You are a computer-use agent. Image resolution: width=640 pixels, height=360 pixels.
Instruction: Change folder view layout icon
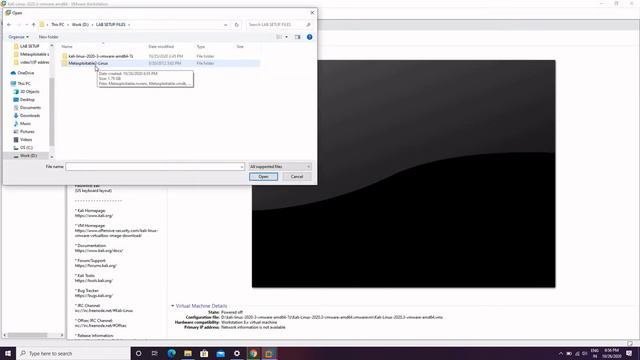(279, 37)
